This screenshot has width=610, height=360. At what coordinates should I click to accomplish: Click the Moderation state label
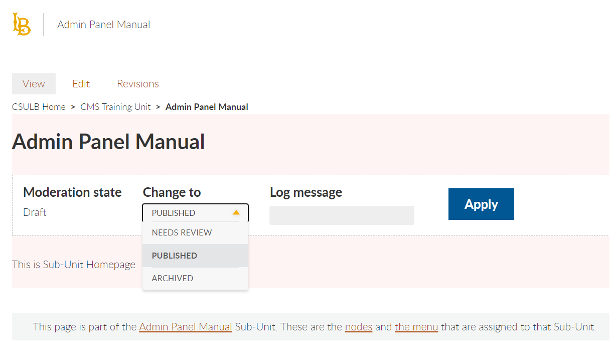72,192
